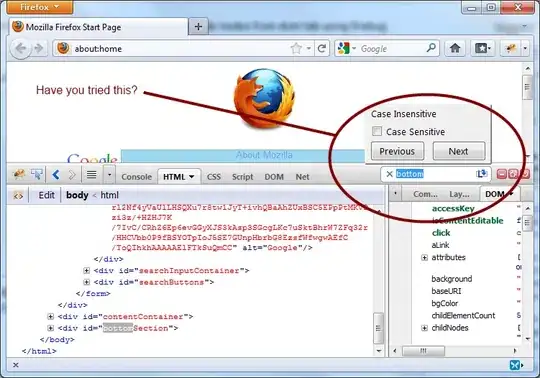Click the Edit button in HTML panel
Screen dimensions: 540x378
pyautogui.click(x=46, y=195)
